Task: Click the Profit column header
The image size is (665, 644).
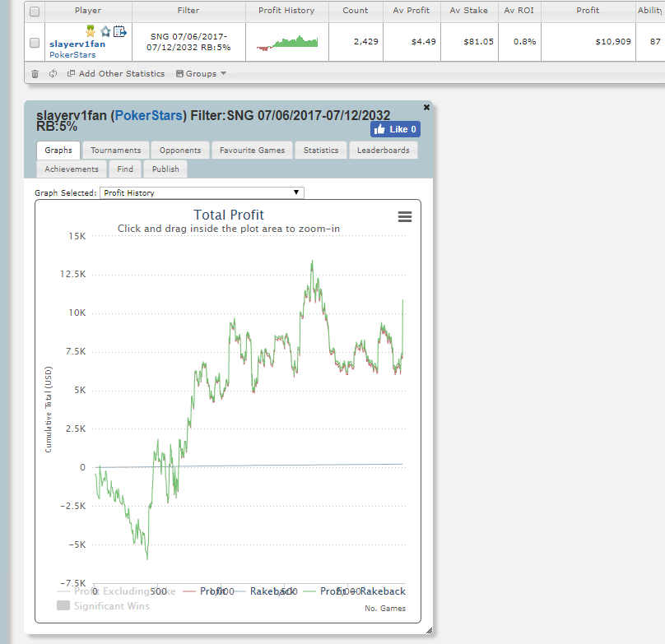Action: point(588,11)
